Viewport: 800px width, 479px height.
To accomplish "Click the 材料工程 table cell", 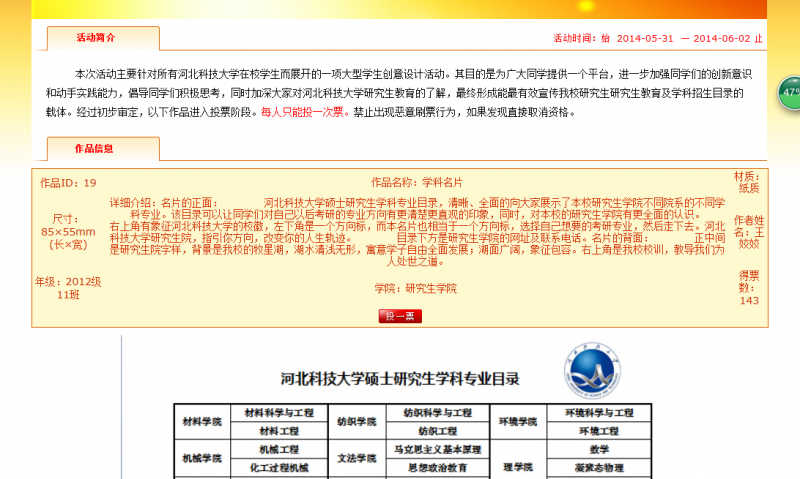I will click(279, 431).
